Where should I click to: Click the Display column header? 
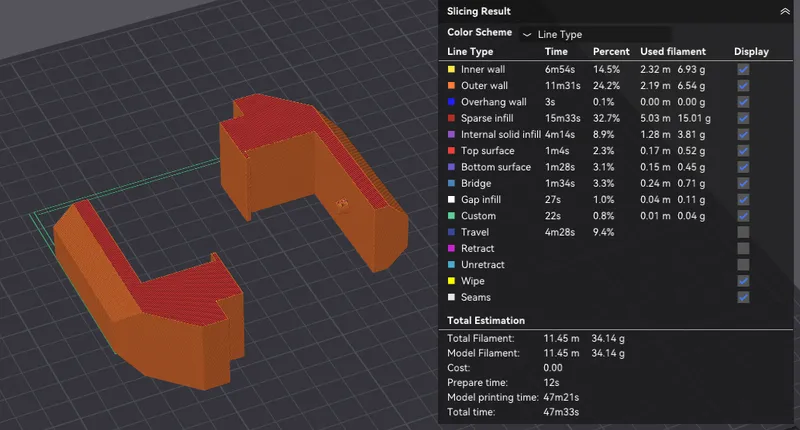pyautogui.click(x=751, y=52)
